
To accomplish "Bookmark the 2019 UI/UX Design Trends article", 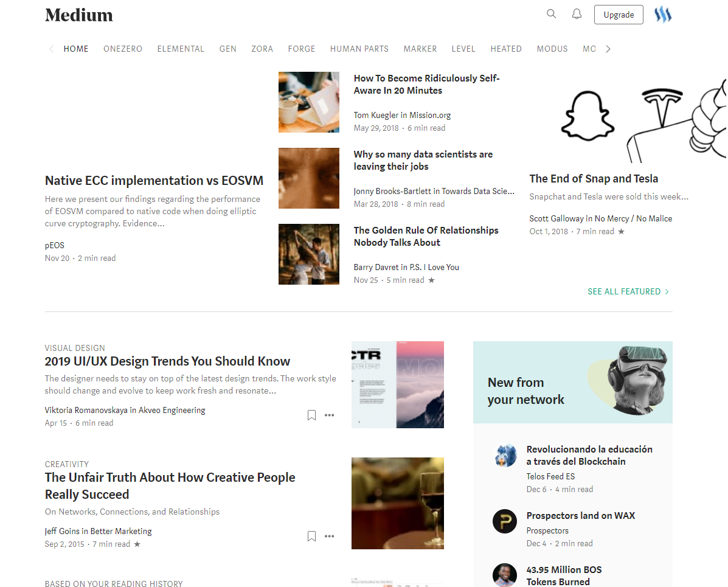I will click(311, 415).
